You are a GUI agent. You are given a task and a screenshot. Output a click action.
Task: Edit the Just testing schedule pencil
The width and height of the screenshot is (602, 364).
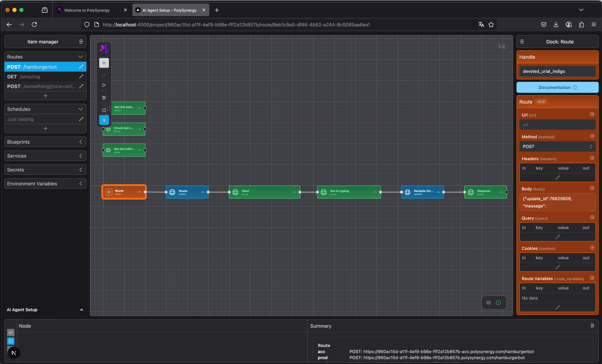coord(81,119)
